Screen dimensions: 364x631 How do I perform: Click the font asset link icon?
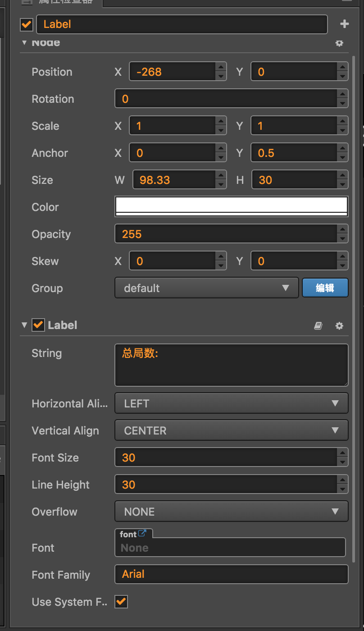(142, 534)
